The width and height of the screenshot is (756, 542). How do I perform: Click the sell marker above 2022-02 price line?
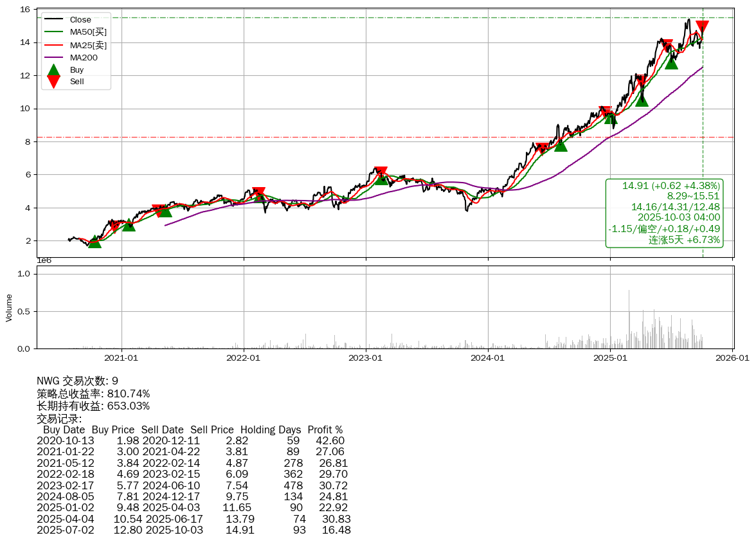[x=258, y=192]
